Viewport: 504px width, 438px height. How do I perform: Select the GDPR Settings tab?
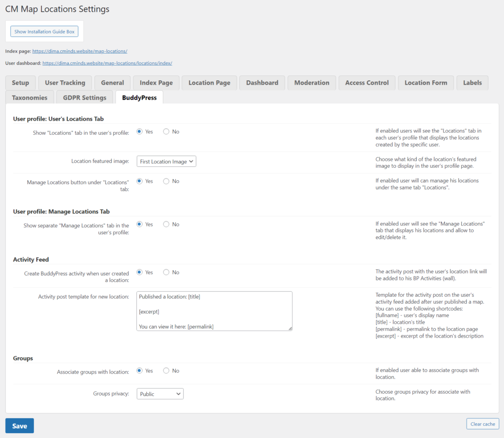(85, 97)
